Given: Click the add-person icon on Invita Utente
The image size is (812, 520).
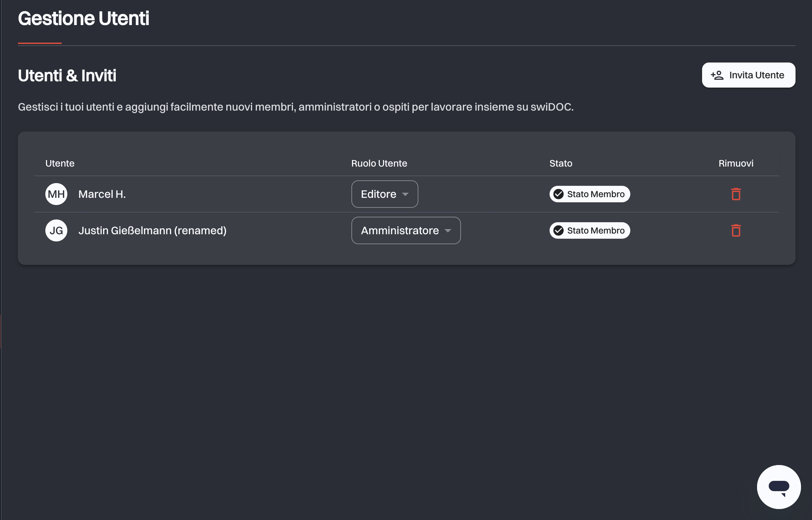Looking at the screenshot, I should click(717, 75).
